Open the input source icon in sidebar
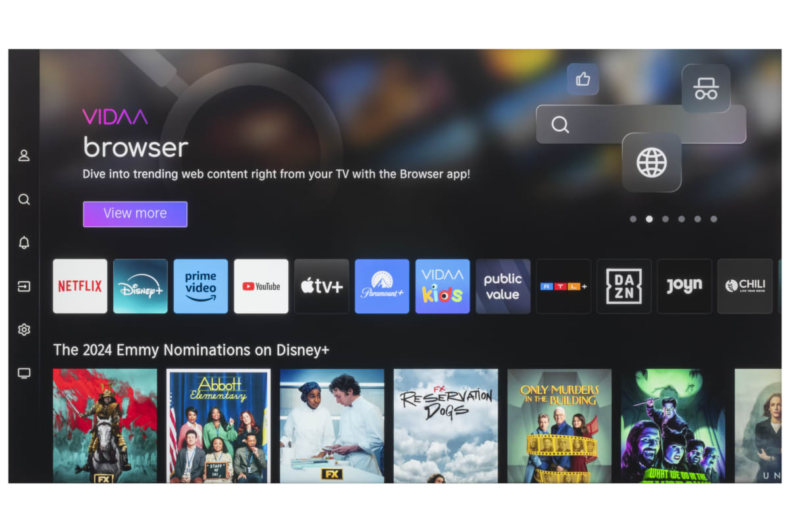 tap(24, 286)
